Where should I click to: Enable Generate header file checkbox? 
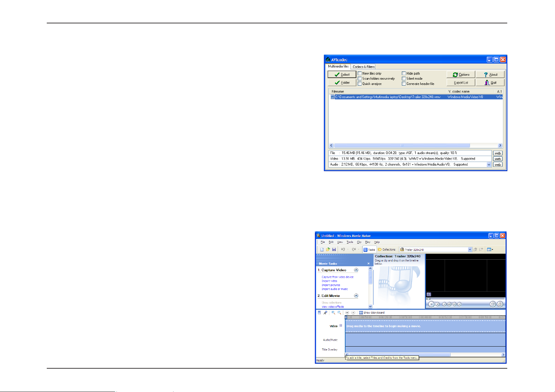point(404,84)
